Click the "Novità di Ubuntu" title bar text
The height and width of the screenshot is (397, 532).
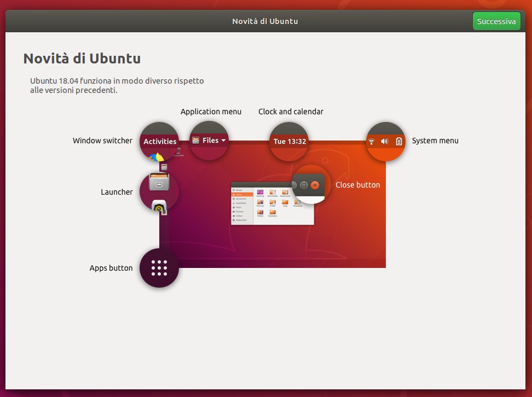[265, 21]
